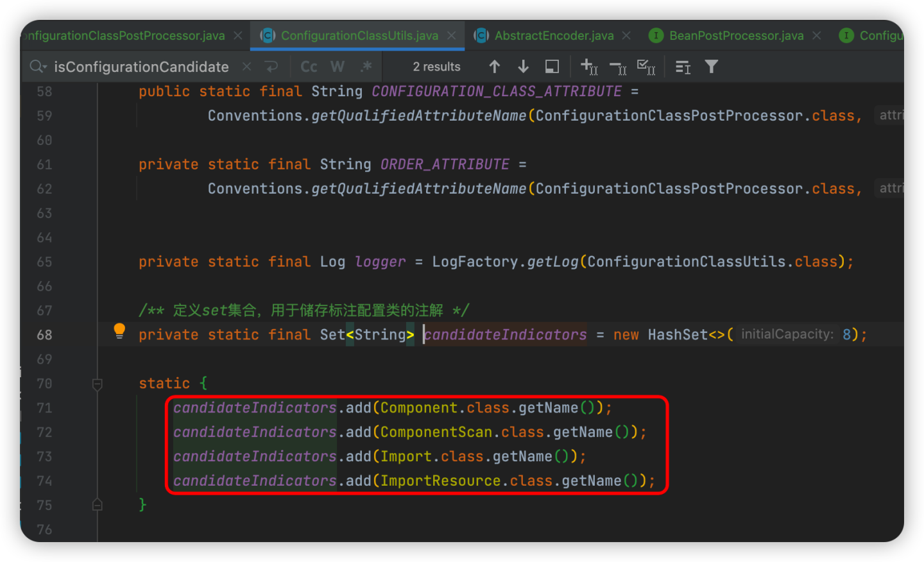
Task: Close the ConfigurationClassUtils.java tab
Action: pos(452,36)
